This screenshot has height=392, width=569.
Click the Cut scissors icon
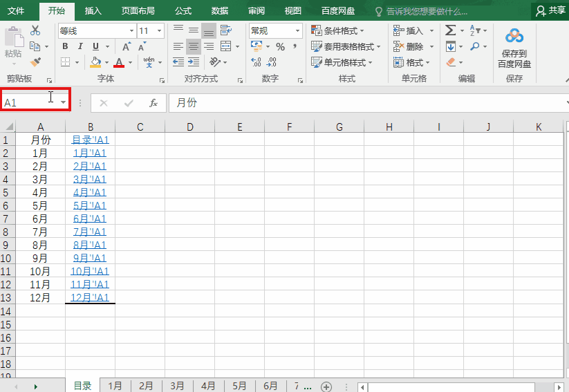(35, 30)
